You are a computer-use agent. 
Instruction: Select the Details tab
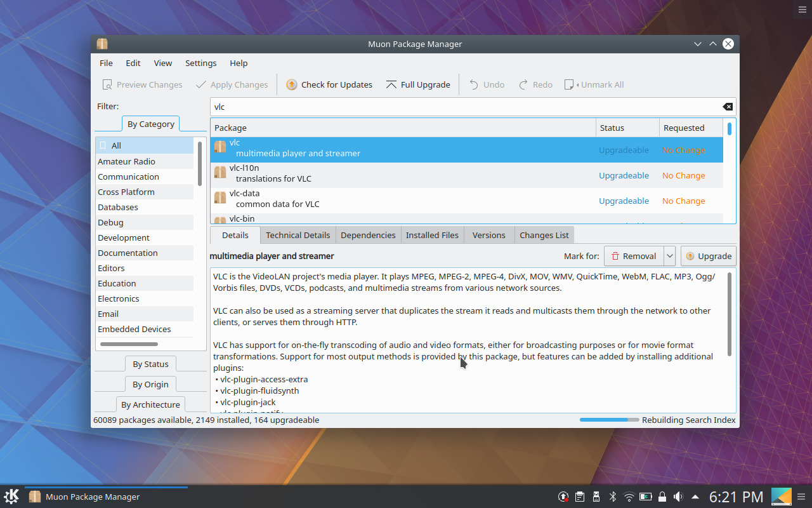[x=235, y=235]
